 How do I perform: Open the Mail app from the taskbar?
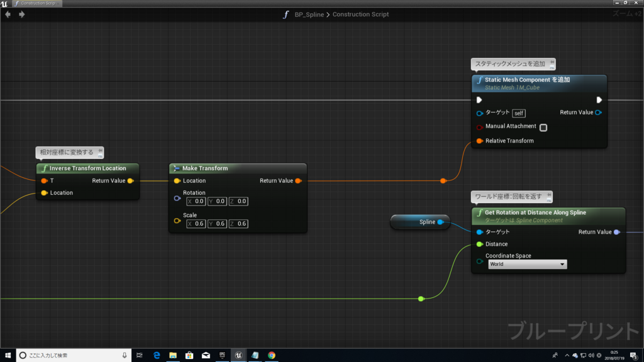coord(206,356)
